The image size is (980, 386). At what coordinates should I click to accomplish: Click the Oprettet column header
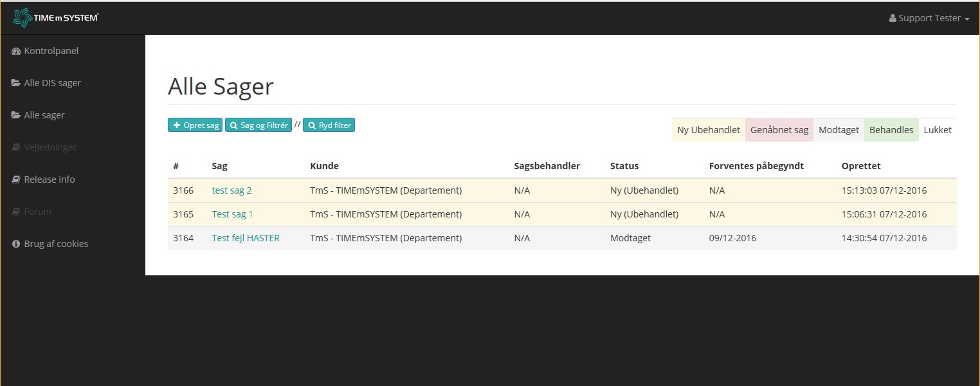point(860,166)
